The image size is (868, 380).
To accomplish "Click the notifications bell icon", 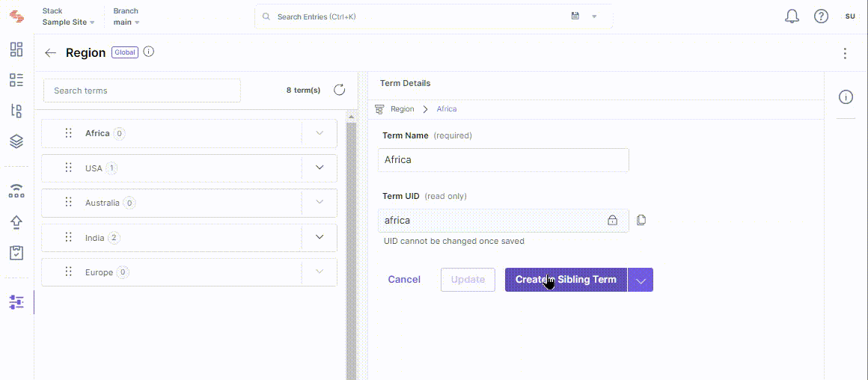I will click(792, 16).
